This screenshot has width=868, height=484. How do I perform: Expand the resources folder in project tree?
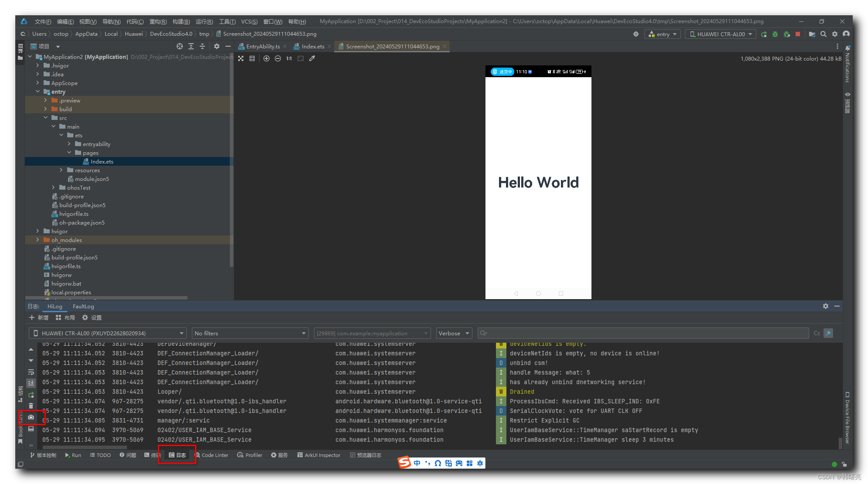coord(62,170)
